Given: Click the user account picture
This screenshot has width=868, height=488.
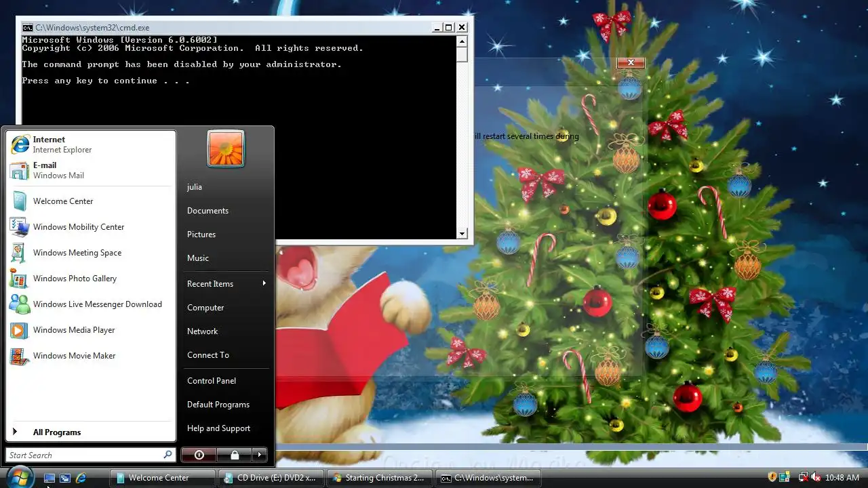Looking at the screenshot, I should 226,148.
